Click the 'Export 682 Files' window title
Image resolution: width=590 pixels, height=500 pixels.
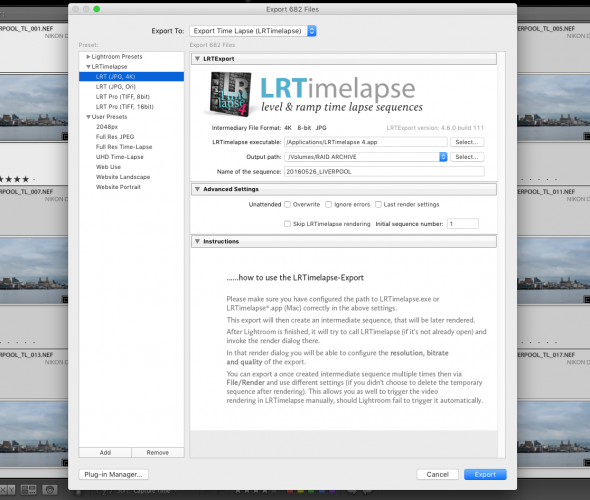pyautogui.click(x=292, y=9)
